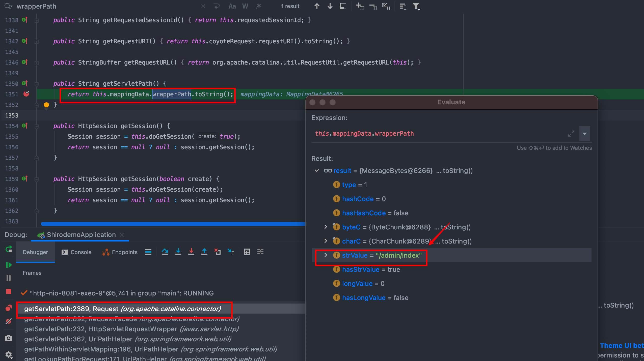Click Step Into debugger icon
This screenshot has width=644, height=361.
178,252
